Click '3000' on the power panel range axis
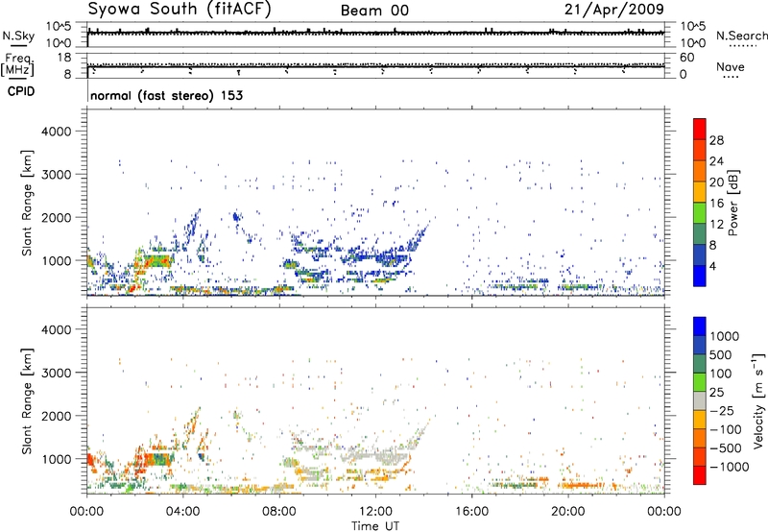768x532 pixels. tap(57, 175)
